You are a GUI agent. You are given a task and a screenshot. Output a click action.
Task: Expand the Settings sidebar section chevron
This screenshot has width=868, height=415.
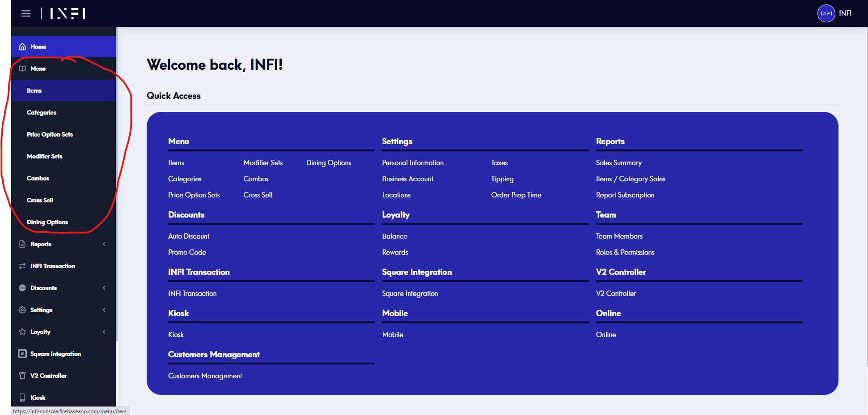(104, 310)
